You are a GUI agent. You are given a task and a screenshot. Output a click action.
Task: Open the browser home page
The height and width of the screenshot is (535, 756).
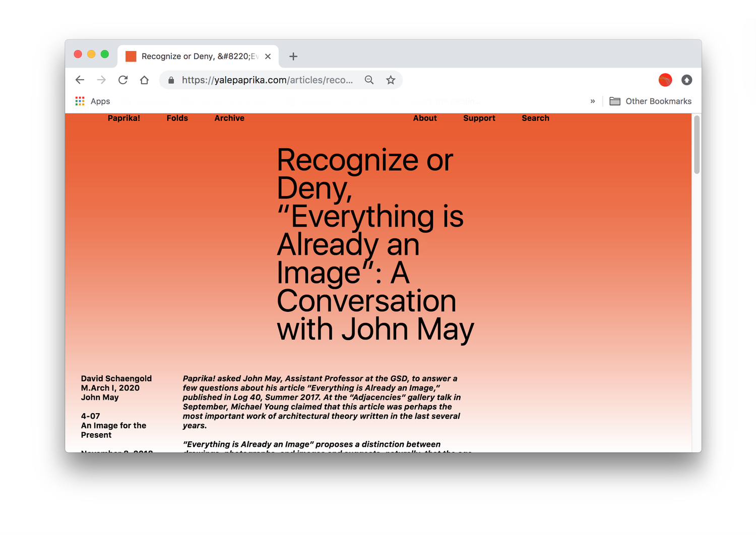coord(144,80)
